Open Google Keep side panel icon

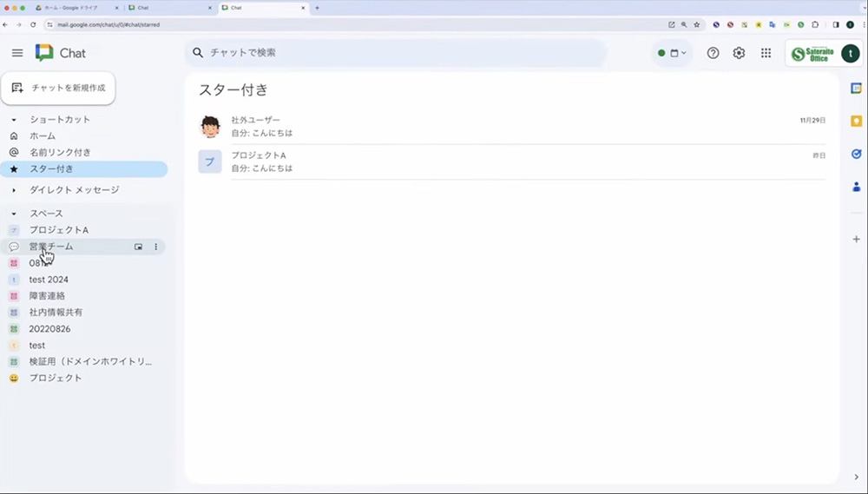coord(856,122)
